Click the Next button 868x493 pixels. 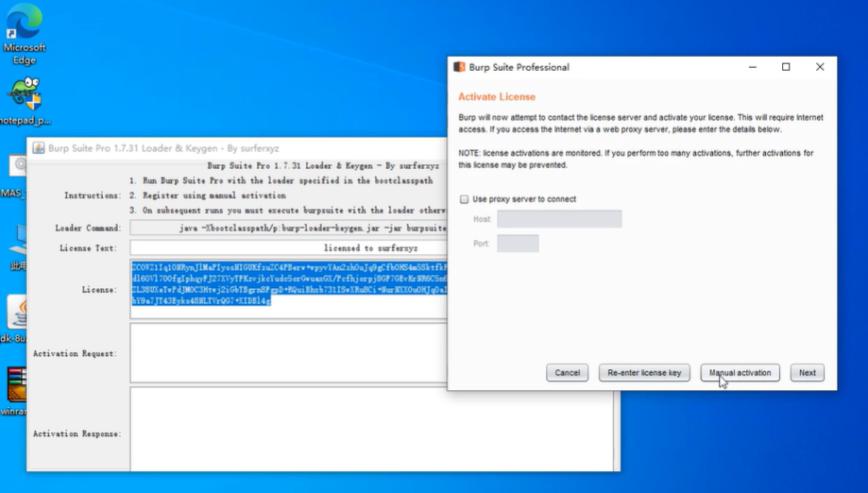808,373
